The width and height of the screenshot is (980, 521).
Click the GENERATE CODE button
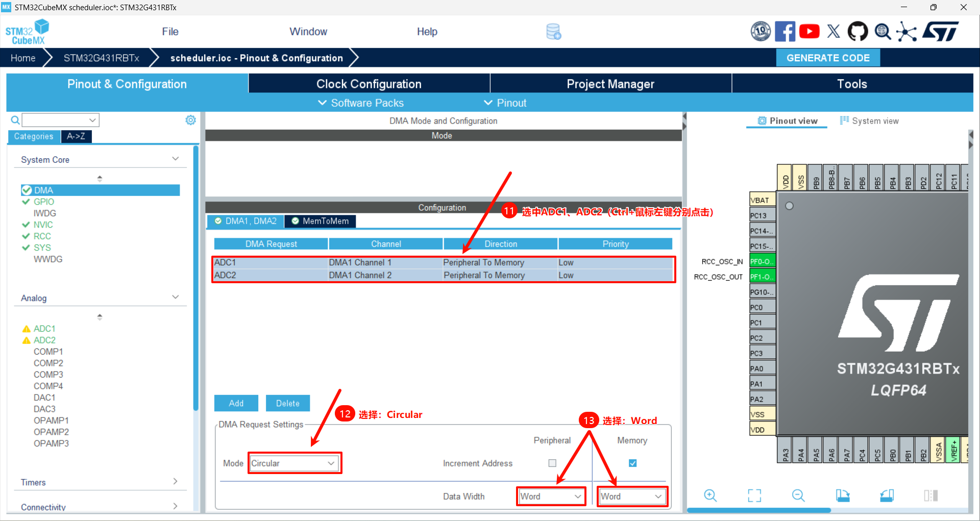click(x=828, y=58)
